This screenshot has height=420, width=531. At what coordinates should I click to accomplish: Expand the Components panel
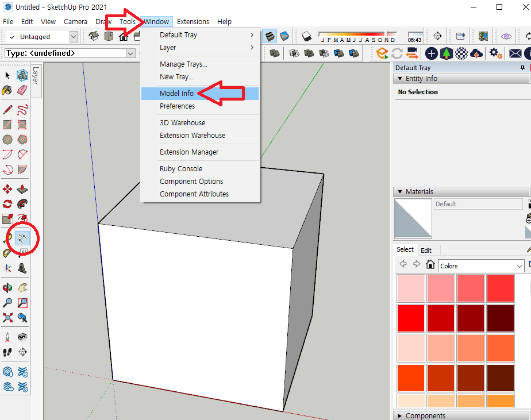400,415
